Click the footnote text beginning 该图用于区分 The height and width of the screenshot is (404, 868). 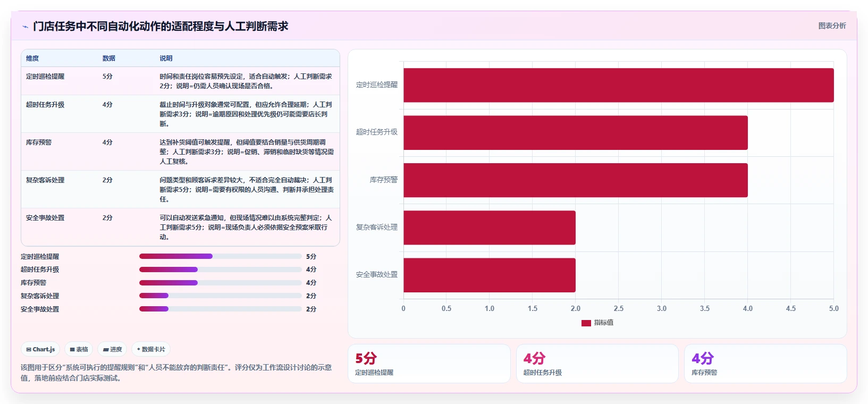coord(176,373)
